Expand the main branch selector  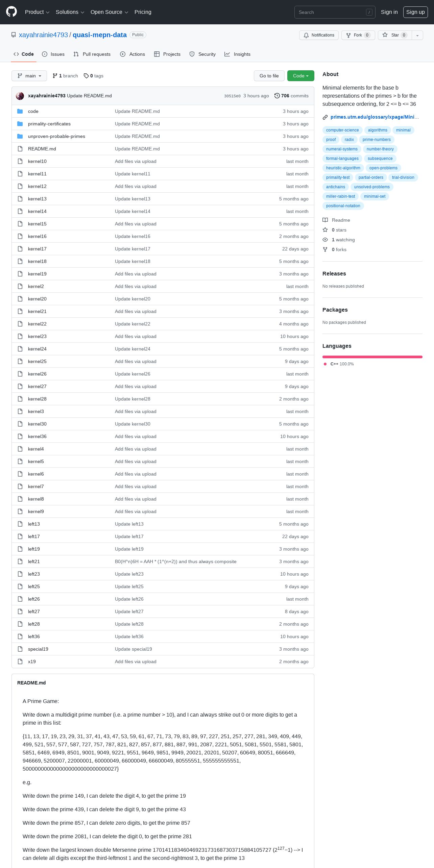pos(29,76)
